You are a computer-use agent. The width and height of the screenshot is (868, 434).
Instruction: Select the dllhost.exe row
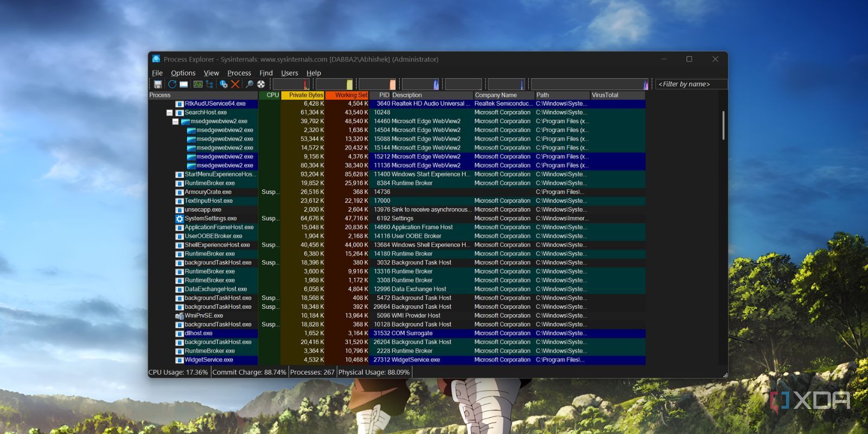coord(397,334)
